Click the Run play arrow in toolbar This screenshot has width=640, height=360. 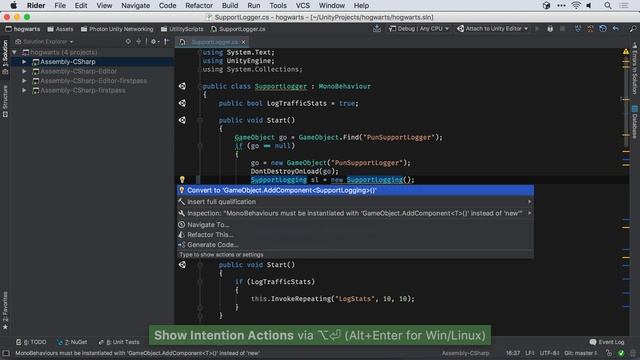click(537, 29)
